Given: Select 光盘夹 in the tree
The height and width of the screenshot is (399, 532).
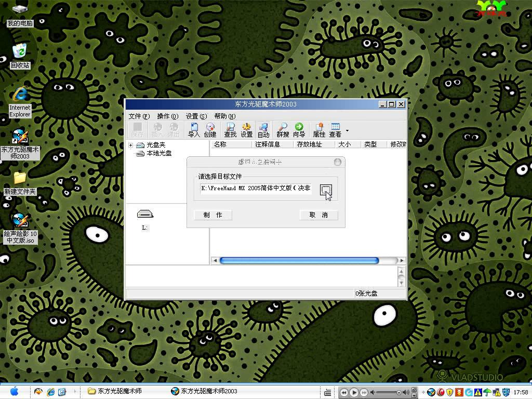Looking at the screenshot, I should 156,145.
